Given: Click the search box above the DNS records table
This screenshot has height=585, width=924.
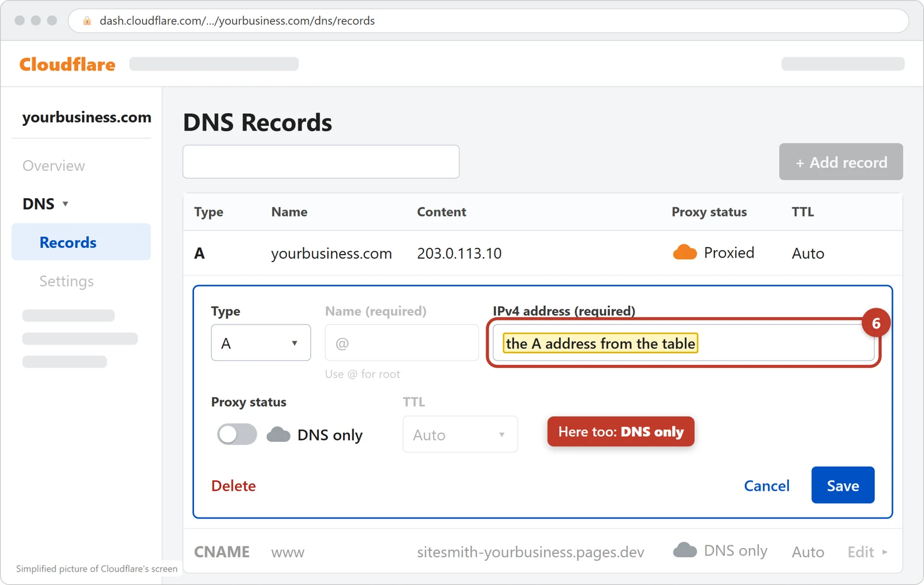Looking at the screenshot, I should coord(321,162).
